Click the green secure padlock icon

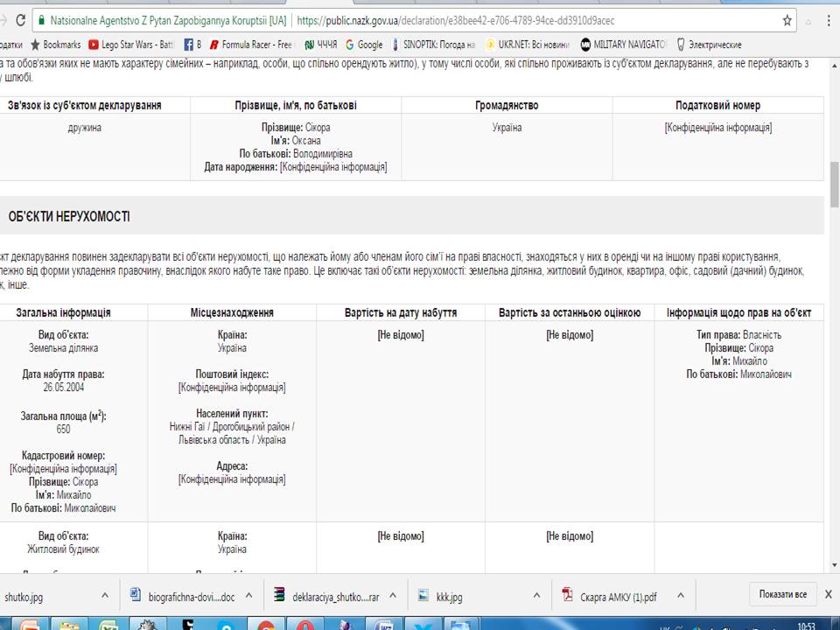(41, 21)
